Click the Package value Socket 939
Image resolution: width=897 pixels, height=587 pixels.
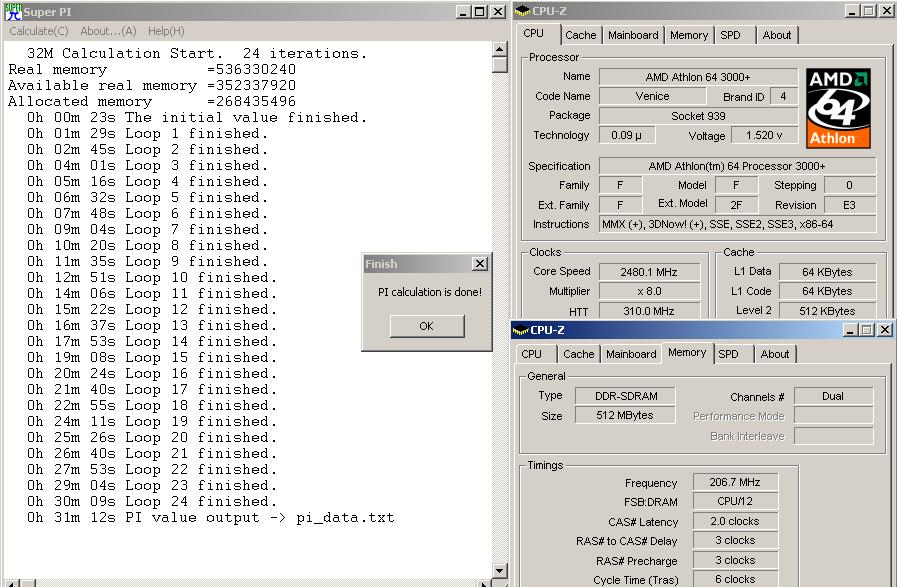click(x=698, y=116)
